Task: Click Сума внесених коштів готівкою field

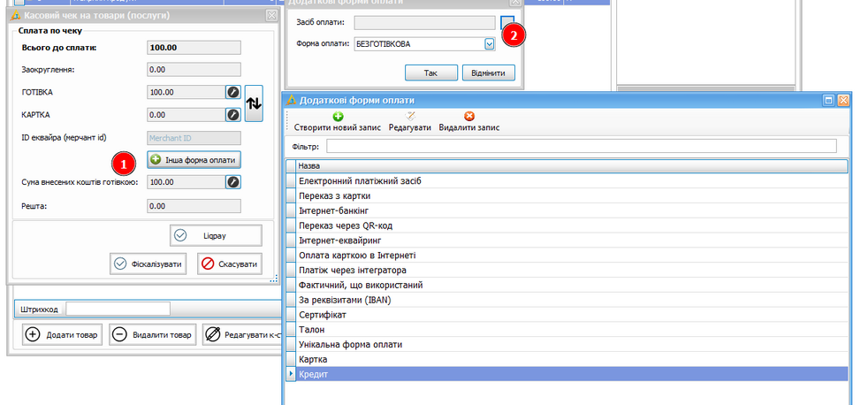Action: pyautogui.click(x=187, y=182)
